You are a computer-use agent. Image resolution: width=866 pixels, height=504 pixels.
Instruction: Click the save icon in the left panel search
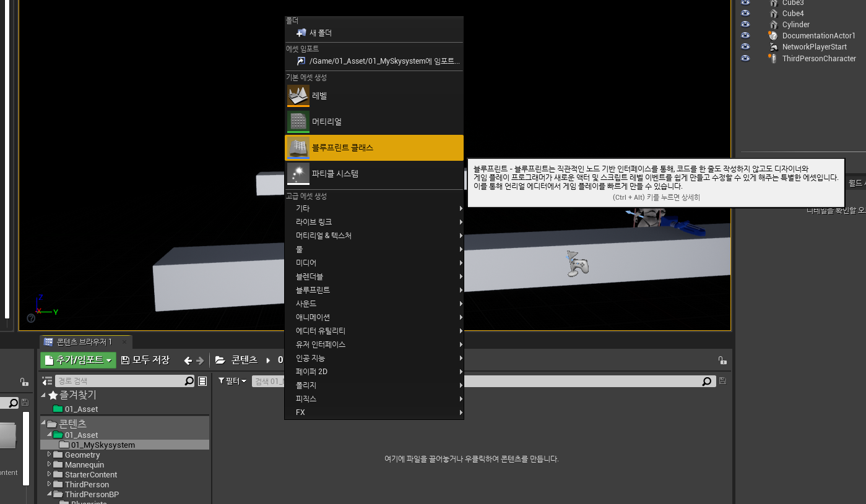point(25,403)
